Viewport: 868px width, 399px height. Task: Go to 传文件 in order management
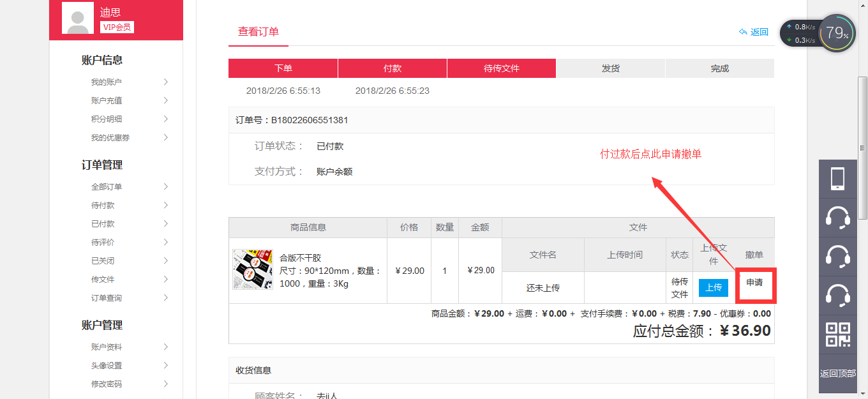coord(103,279)
